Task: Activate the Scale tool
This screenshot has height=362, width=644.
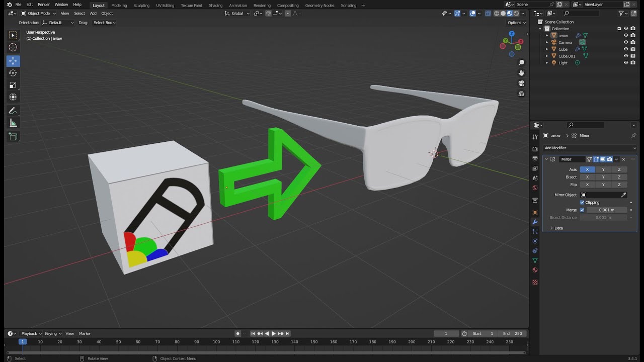Action: [13, 85]
